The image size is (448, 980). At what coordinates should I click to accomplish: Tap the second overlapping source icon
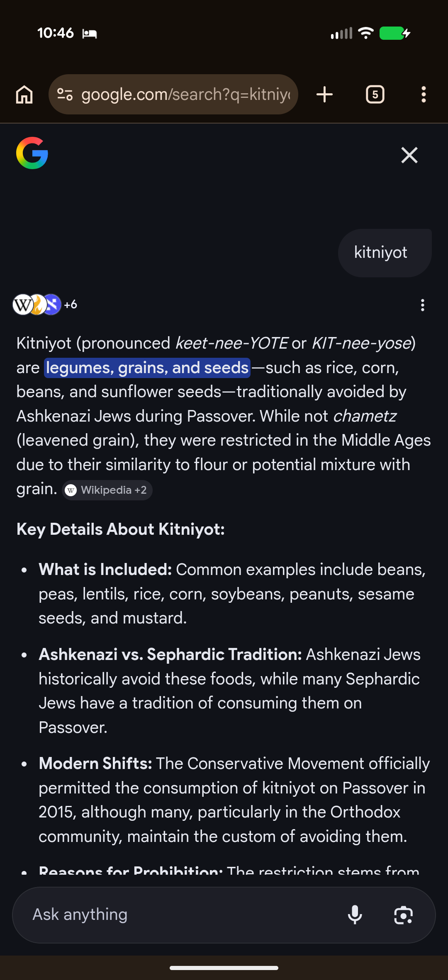(38, 305)
